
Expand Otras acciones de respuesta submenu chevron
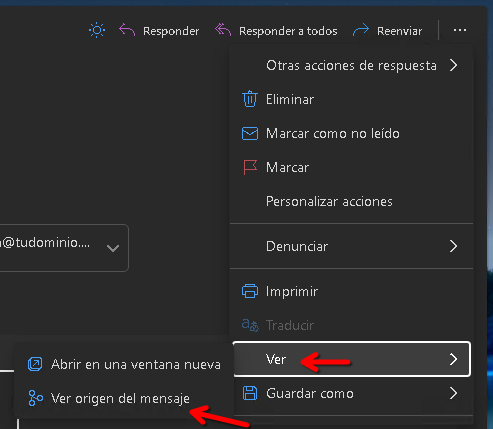(x=453, y=65)
